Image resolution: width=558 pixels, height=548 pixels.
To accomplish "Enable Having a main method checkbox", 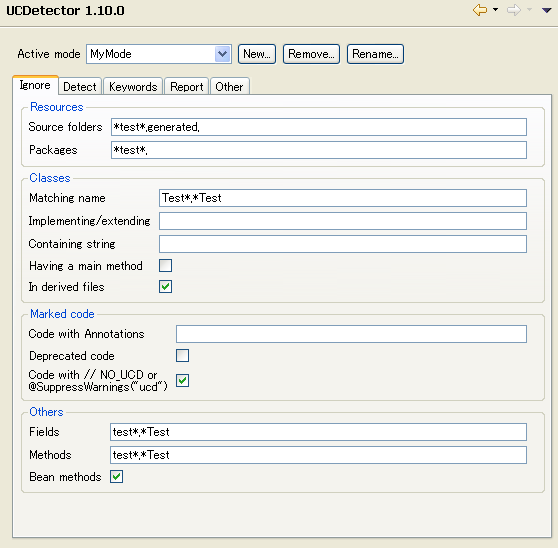I will [x=165, y=265].
